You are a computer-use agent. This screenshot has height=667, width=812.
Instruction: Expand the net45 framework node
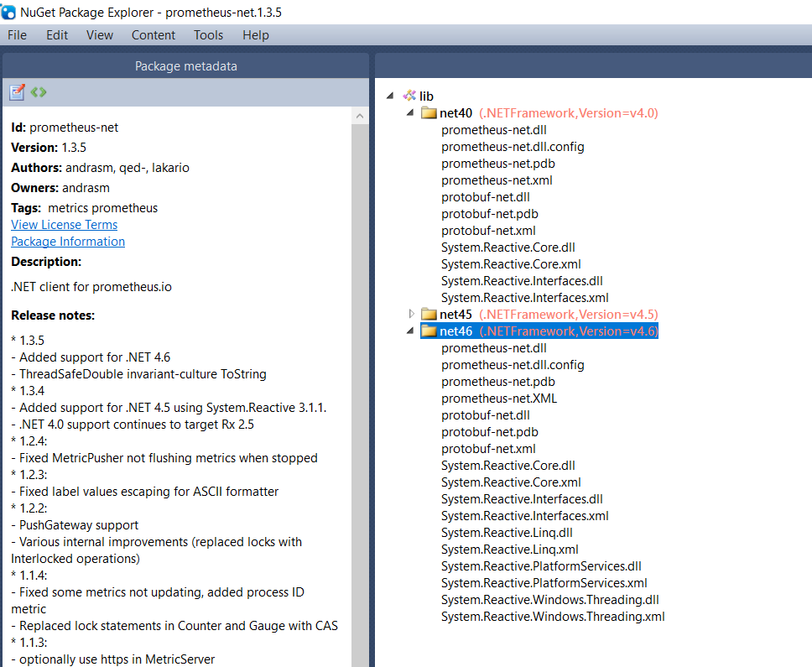[410, 314]
